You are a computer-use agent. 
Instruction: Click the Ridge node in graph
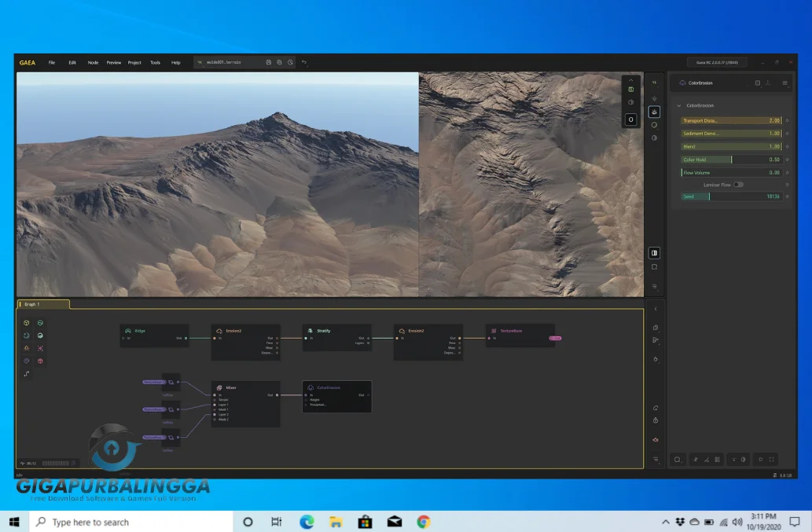tap(154, 336)
